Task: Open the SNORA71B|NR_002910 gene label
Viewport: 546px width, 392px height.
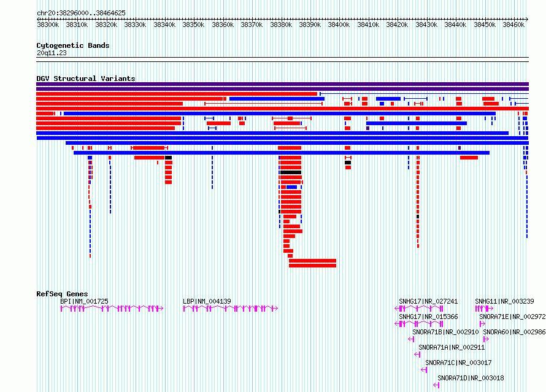Action: [x=445, y=332]
